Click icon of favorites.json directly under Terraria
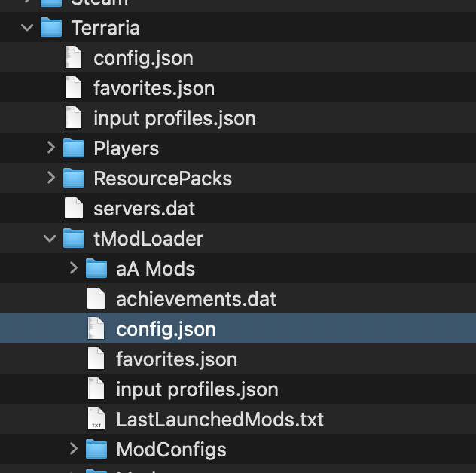 [x=74, y=87]
